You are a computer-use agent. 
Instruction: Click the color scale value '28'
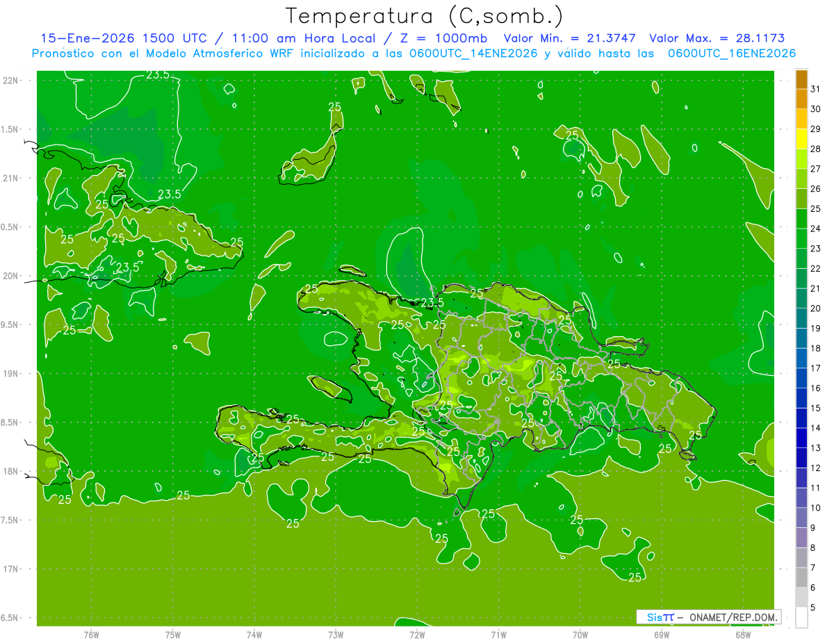coord(816,149)
